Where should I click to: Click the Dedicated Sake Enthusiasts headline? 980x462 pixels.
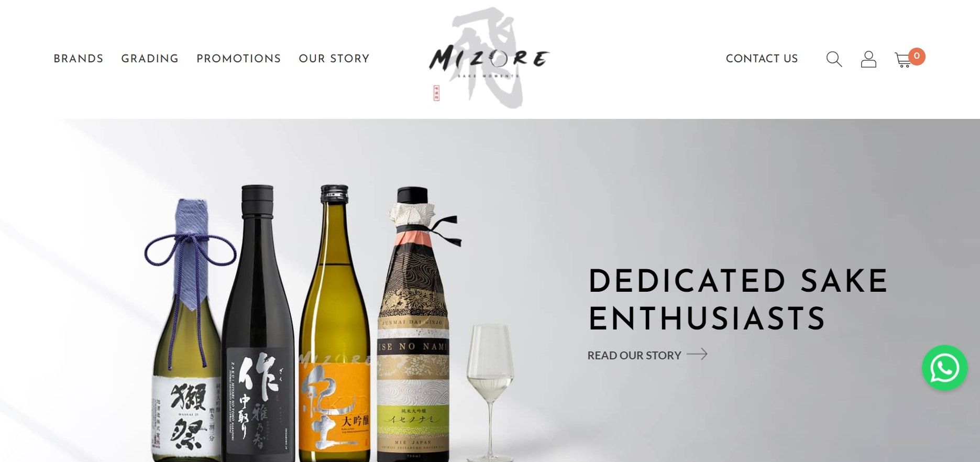[737, 300]
